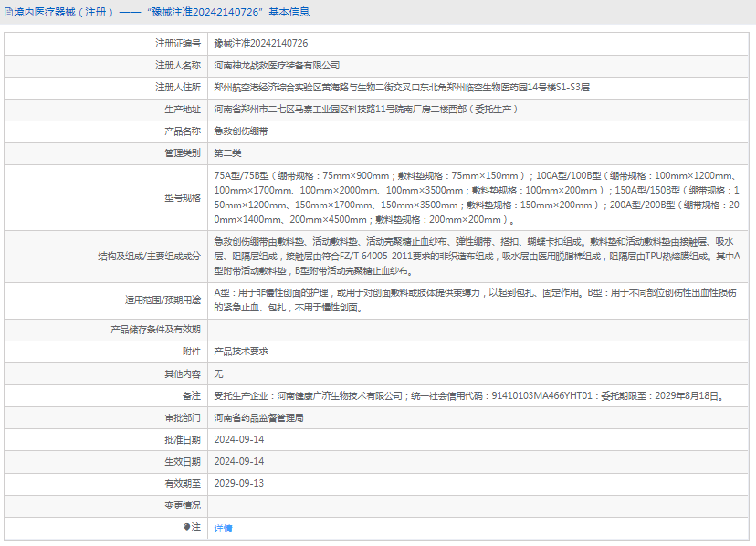
Task: Click the 型号规格 specification text
Action: [477, 198]
